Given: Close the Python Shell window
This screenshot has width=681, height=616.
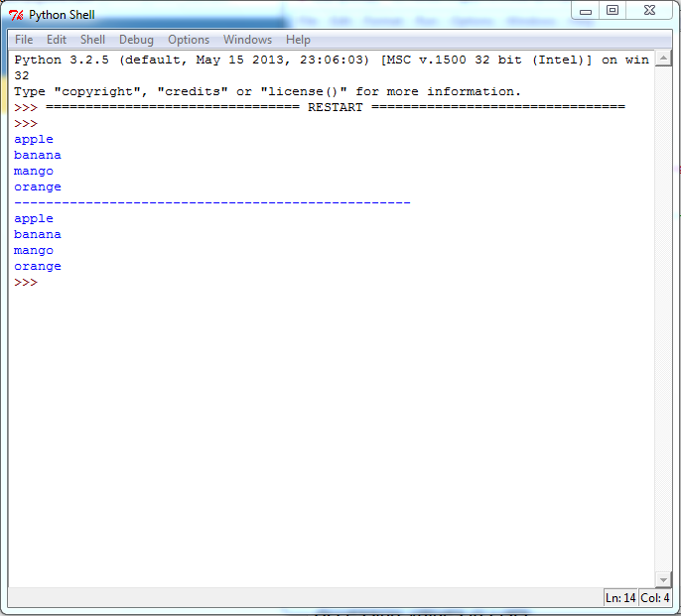Looking at the screenshot, I should [649, 11].
